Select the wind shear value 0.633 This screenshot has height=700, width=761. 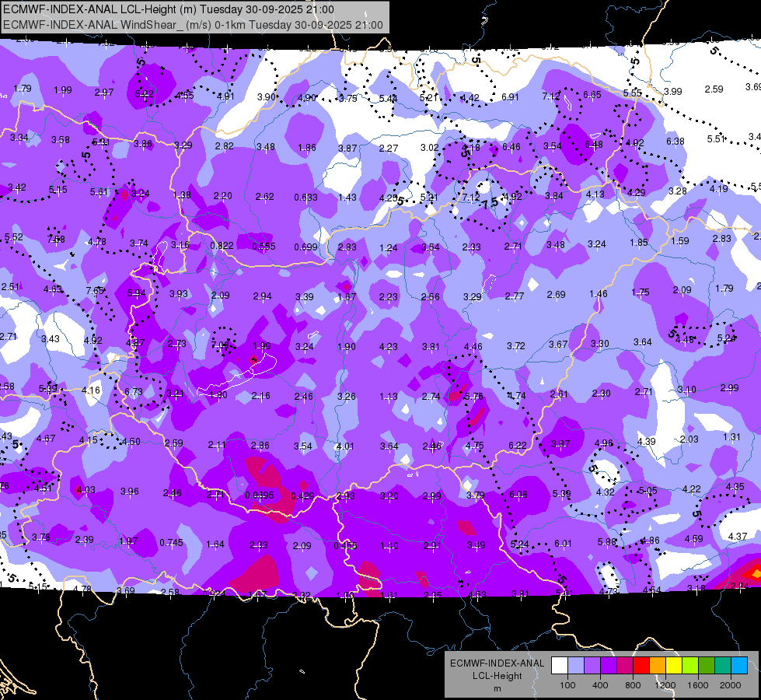click(x=305, y=198)
